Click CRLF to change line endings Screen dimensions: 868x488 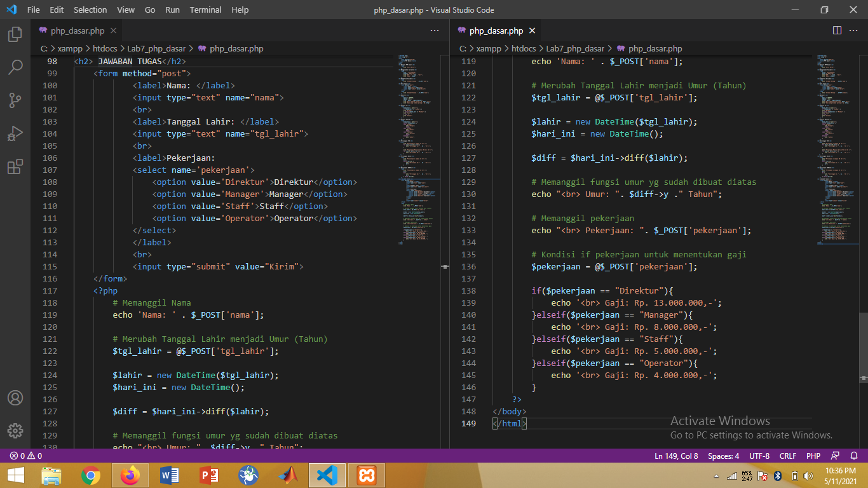pyautogui.click(x=788, y=456)
